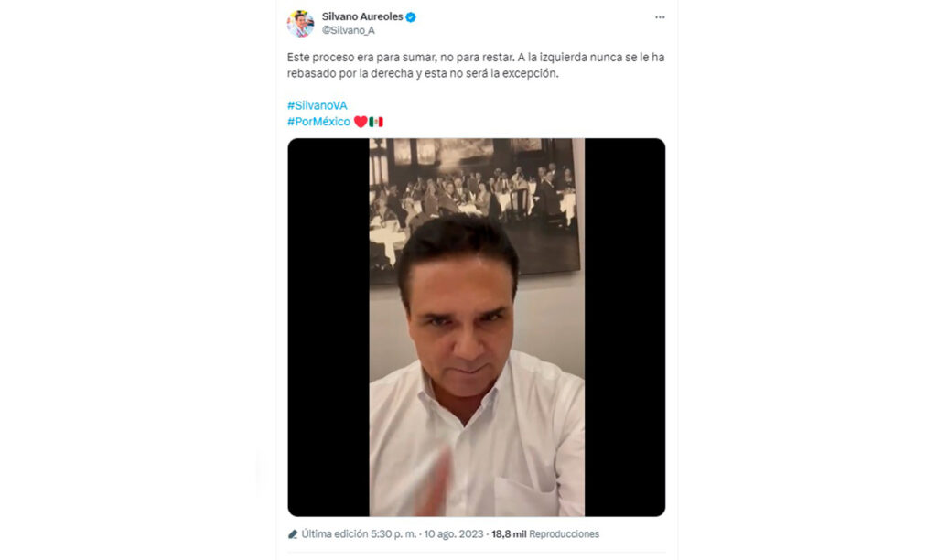Play the embedded tweet video
The image size is (937, 560).
pyautogui.click(x=476, y=328)
